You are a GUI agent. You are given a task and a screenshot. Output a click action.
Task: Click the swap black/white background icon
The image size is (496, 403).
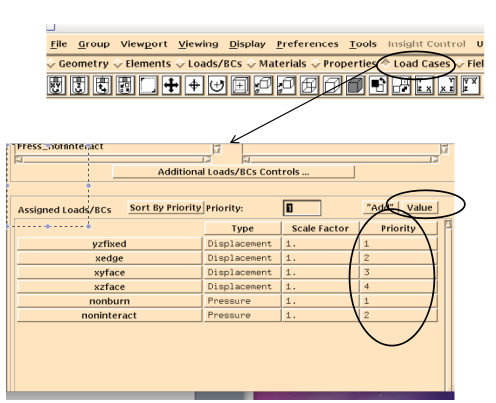coord(378,85)
